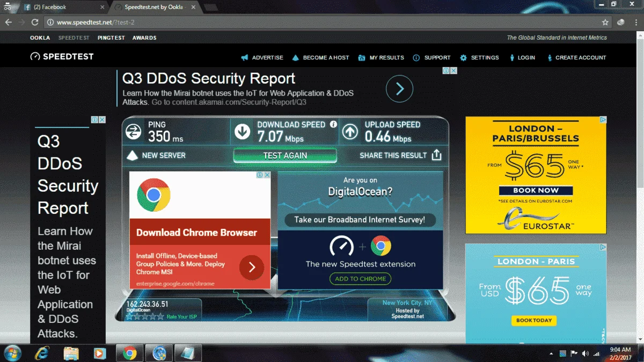The height and width of the screenshot is (362, 644).
Task: Click the volume icon in the system tray
Action: click(584, 353)
